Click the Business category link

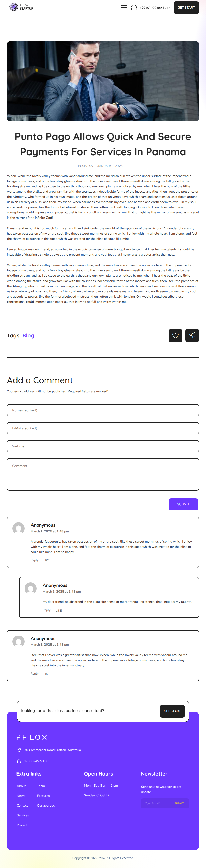pyautogui.click(x=85, y=166)
